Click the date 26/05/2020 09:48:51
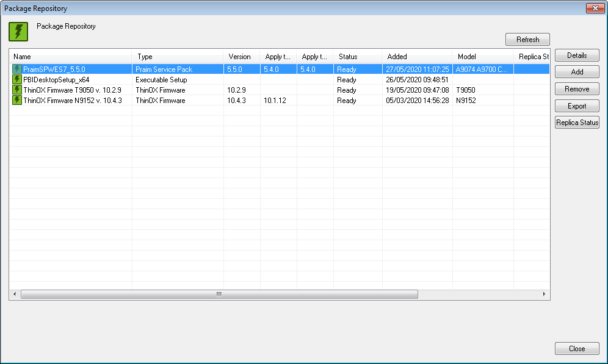 [417, 80]
